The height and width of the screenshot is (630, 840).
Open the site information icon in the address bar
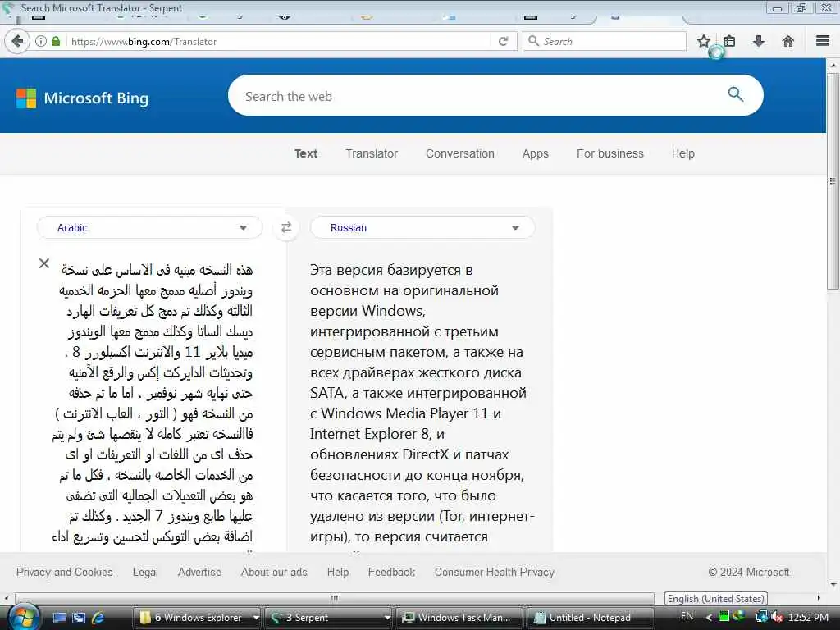tap(41, 41)
